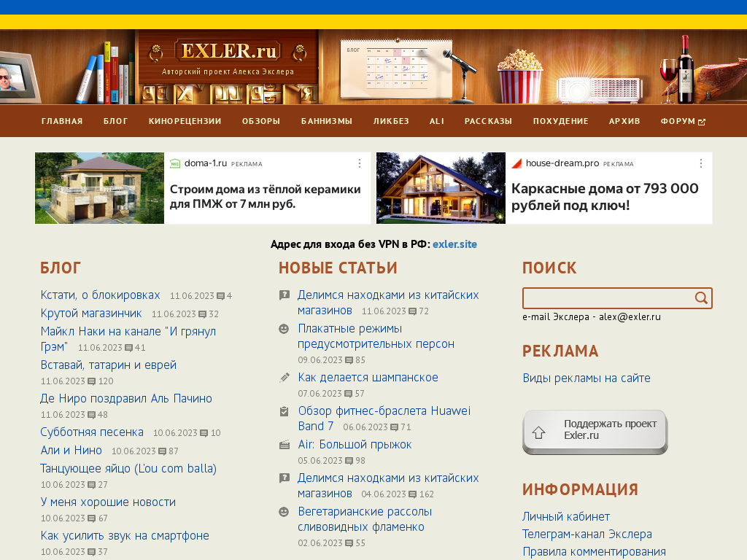Open article 'Air: Большой прыжок'
This screenshot has height=560, width=747.
[355, 445]
